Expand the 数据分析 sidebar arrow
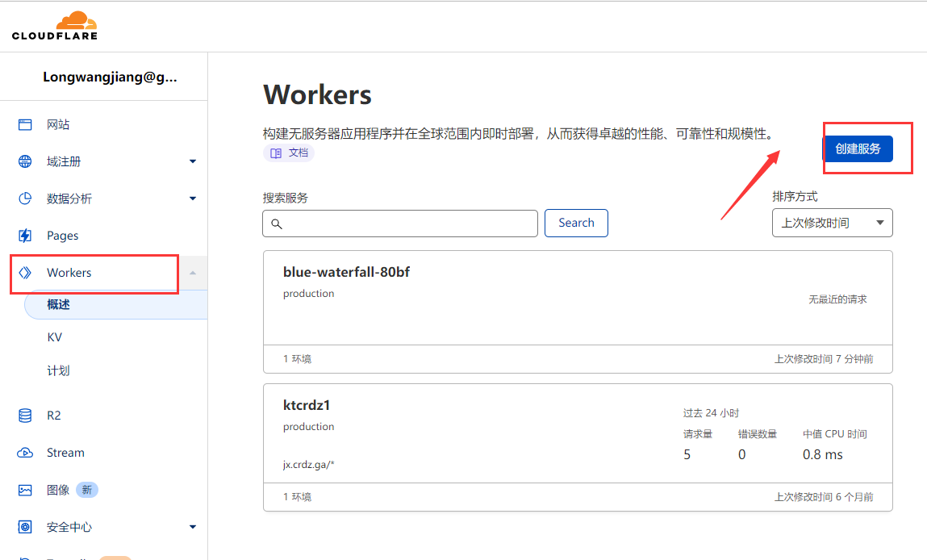927x560 pixels. (x=192, y=199)
